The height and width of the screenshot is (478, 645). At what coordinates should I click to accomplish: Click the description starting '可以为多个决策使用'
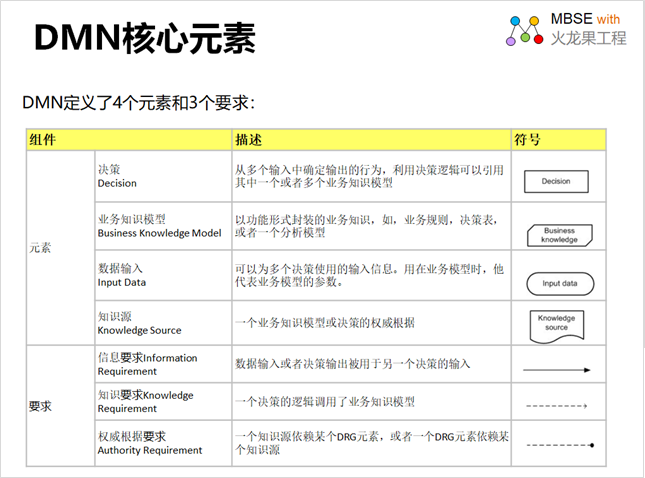371,276
